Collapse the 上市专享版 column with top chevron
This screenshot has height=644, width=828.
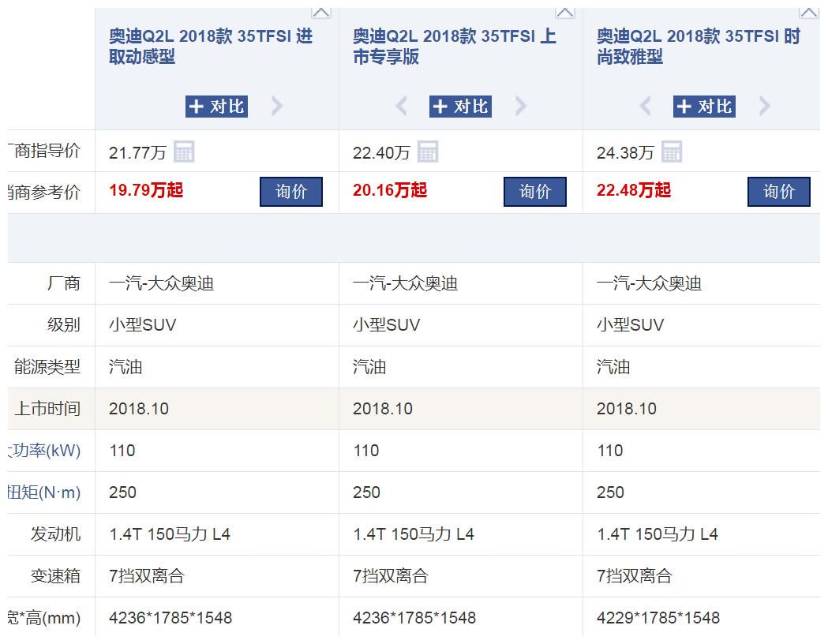click(565, 13)
